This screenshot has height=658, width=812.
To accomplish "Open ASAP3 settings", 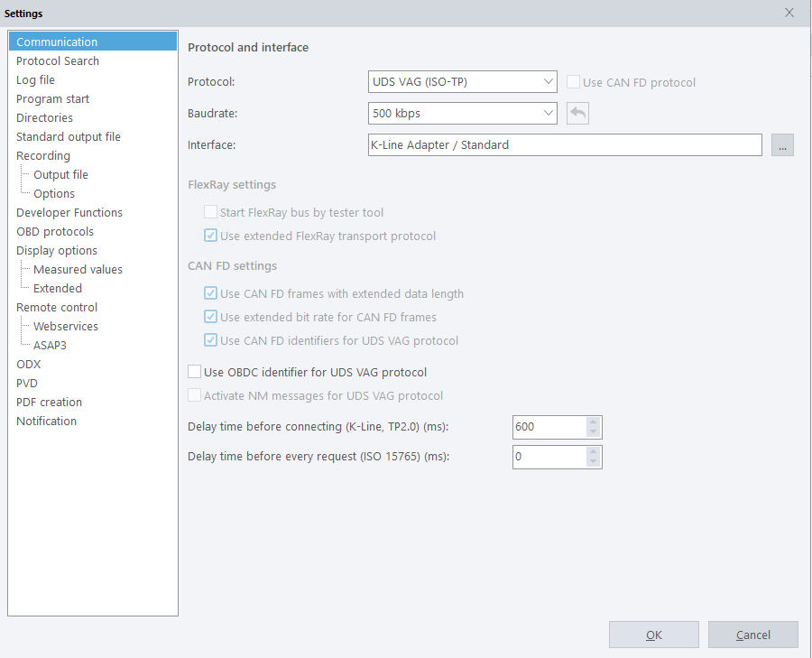I will click(50, 345).
